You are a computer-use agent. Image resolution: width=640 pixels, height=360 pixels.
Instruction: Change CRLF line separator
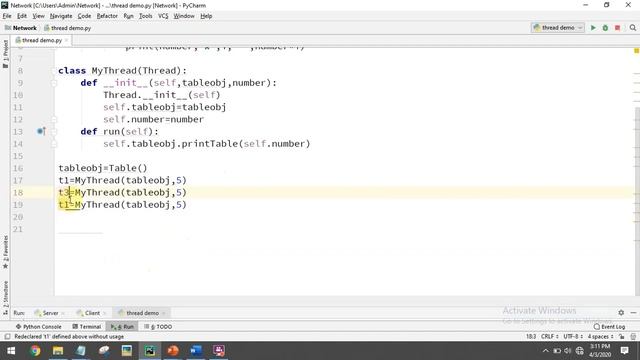[549, 337]
